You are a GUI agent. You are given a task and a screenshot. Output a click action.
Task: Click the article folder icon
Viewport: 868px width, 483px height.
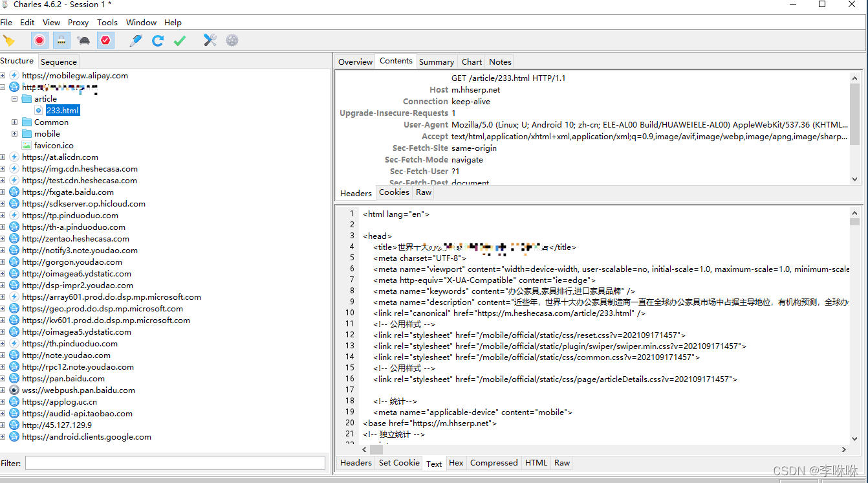[27, 99]
